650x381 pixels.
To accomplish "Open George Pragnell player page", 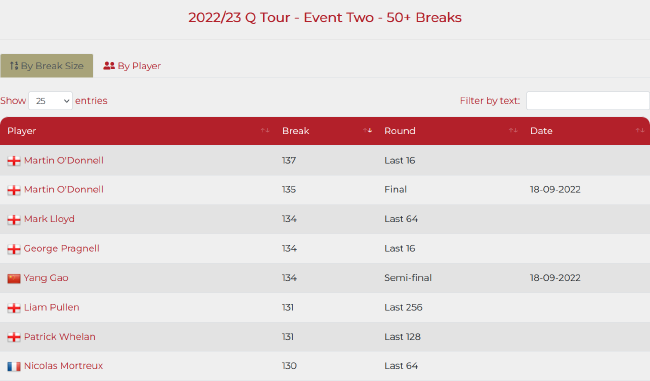I will click(x=62, y=248).
